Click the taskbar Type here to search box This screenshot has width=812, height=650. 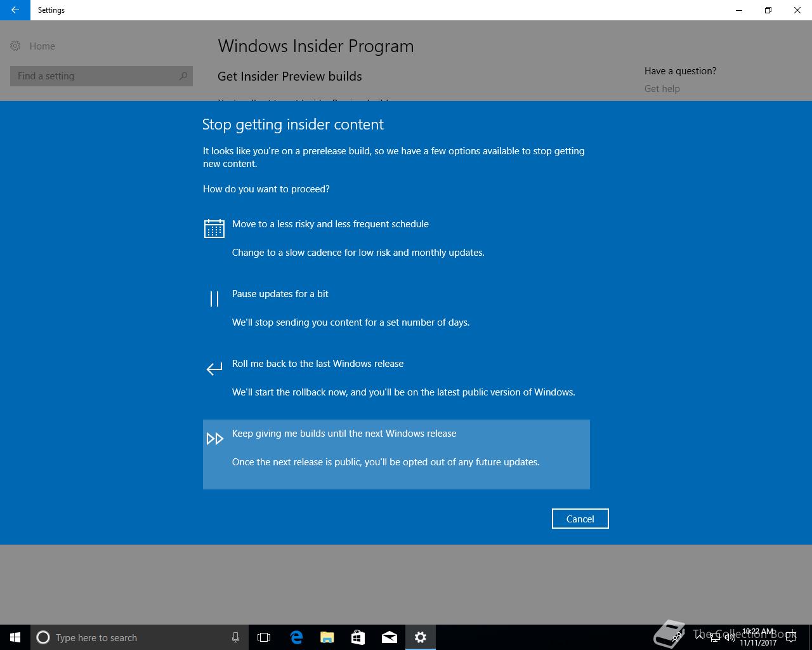pyautogui.click(x=140, y=637)
